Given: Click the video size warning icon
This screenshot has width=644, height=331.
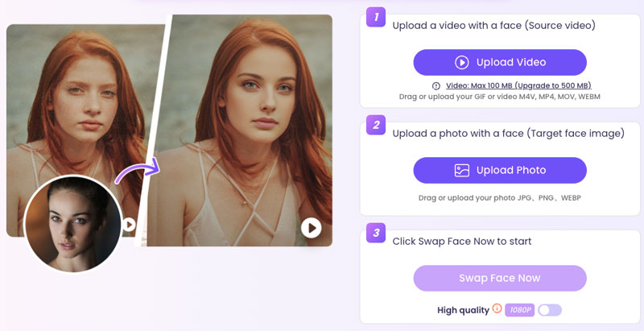Looking at the screenshot, I should coord(436,86).
